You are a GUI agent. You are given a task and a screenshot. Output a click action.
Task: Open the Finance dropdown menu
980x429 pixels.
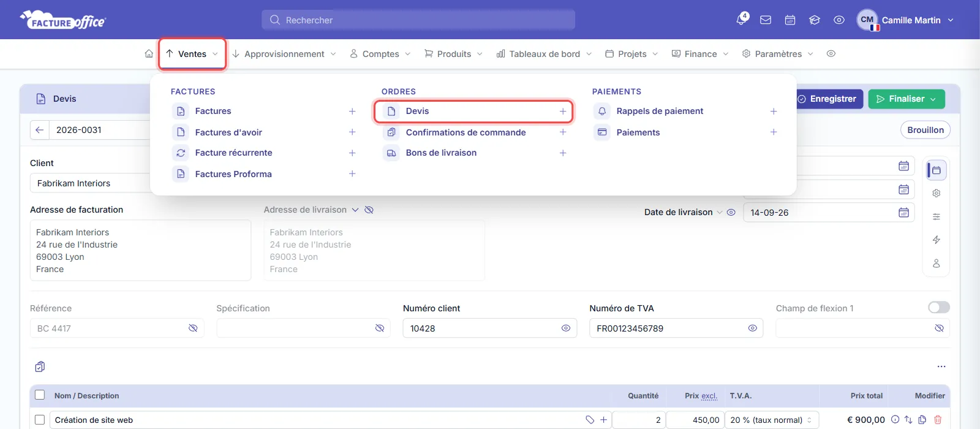click(x=700, y=54)
